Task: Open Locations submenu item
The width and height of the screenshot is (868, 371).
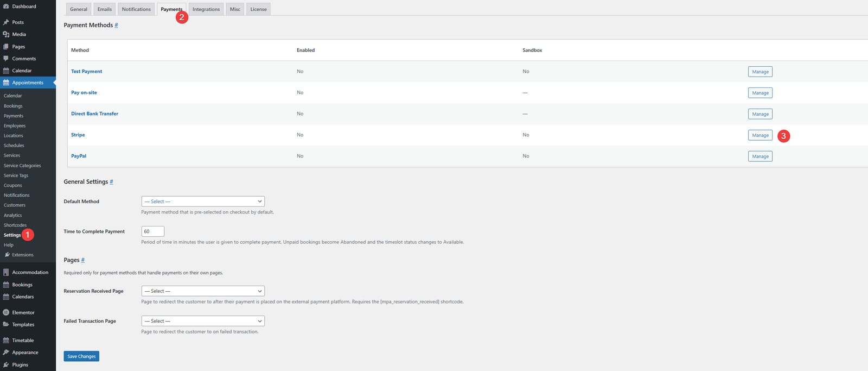Action: click(14, 135)
